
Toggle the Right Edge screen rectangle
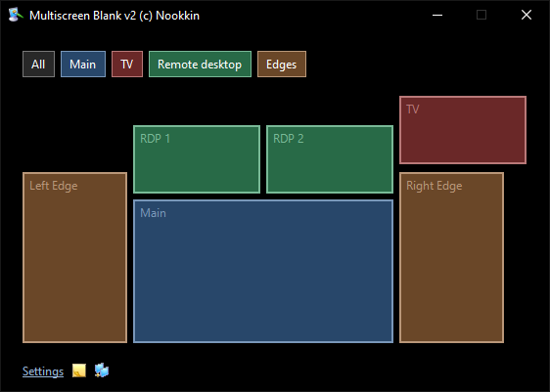tap(451, 257)
